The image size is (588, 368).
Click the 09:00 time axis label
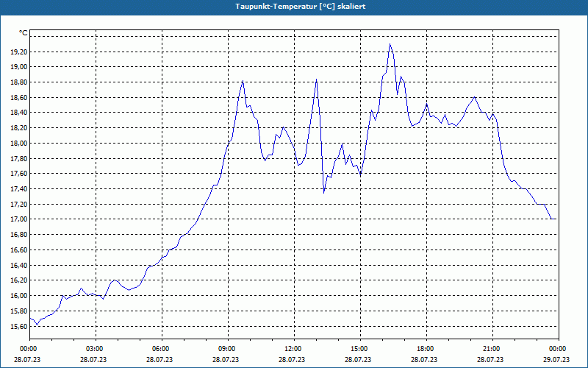click(x=228, y=349)
